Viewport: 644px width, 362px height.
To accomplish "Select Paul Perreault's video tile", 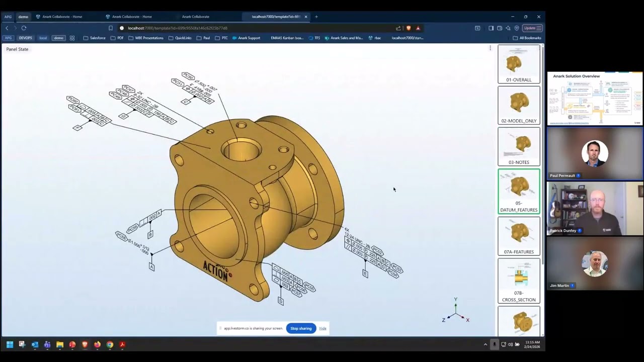I will (595, 153).
